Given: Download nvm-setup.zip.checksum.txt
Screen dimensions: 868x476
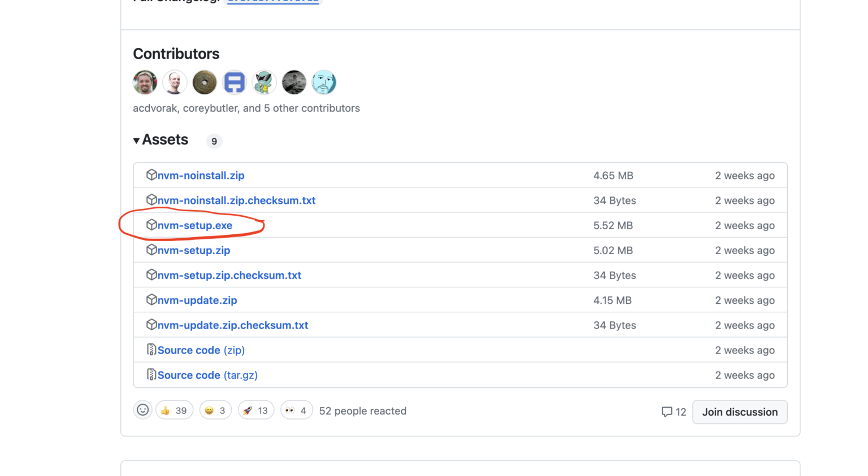Looking at the screenshot, I should point(229,276).
